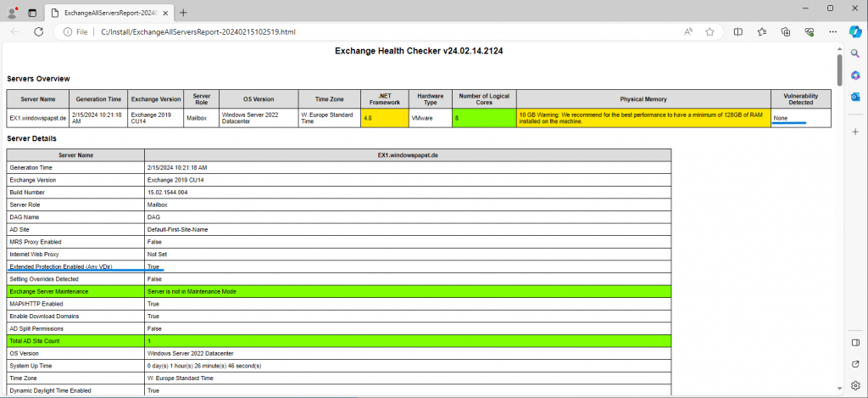868x398 pixels.
Task: Customize sidebar with plus icon
Action: pyautogui.click(x=855, y=132)
